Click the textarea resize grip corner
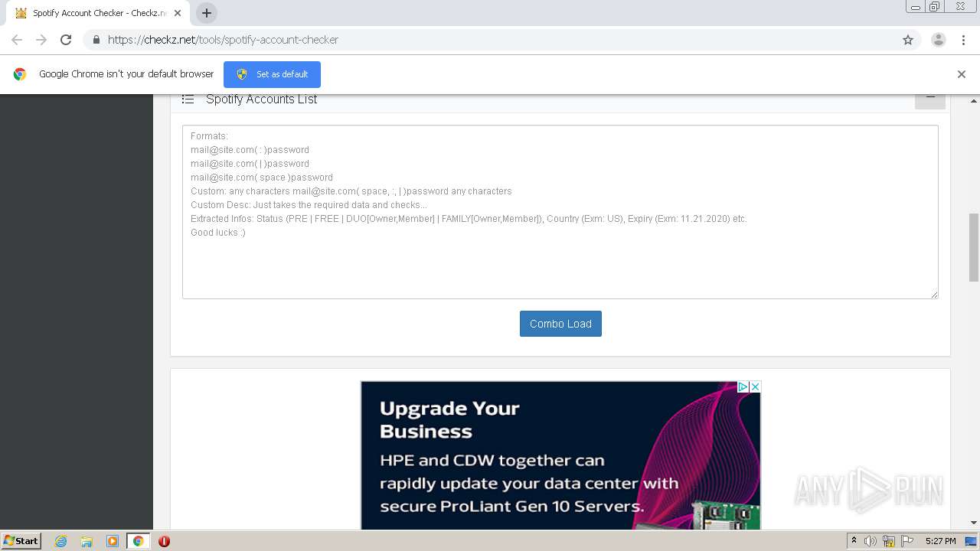Viewport: 980px width, 551px height. [x=934, y=295]
